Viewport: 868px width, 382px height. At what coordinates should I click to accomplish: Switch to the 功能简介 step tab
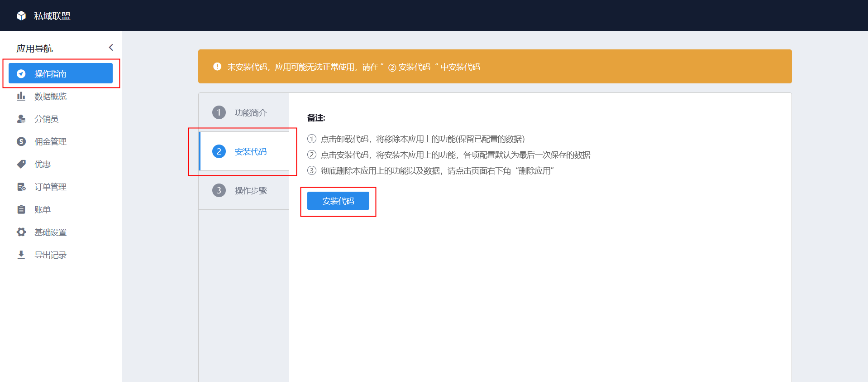tap(244, 112)
